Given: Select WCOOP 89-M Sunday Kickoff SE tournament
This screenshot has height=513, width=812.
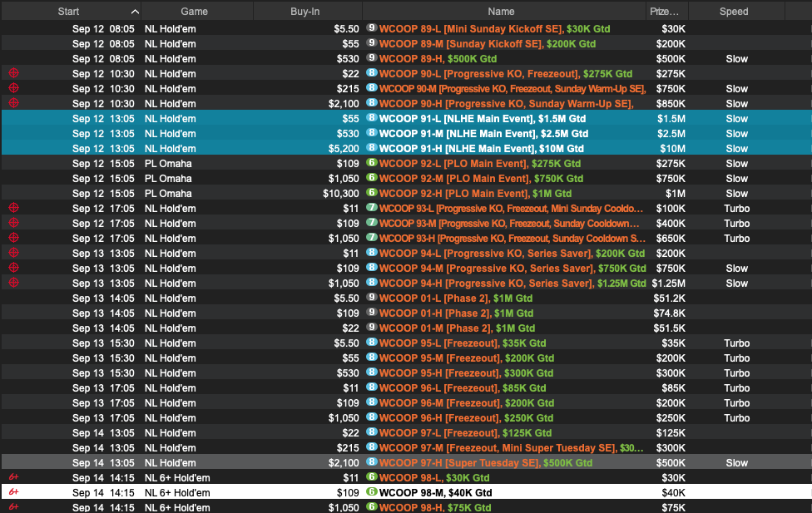Looking at the screenshot, I should coord(488,44).
